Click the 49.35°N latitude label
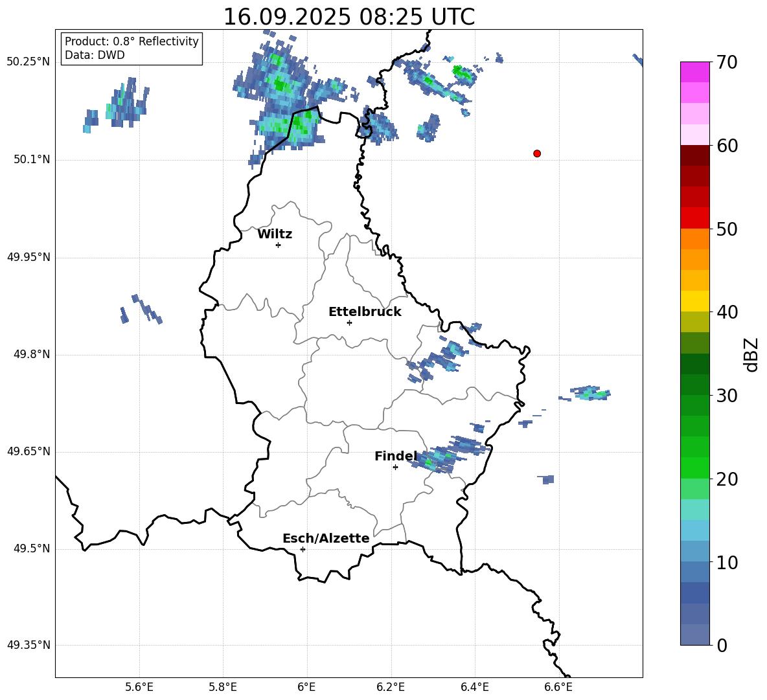Screen dimensions: 767x700 coord(29,645)
